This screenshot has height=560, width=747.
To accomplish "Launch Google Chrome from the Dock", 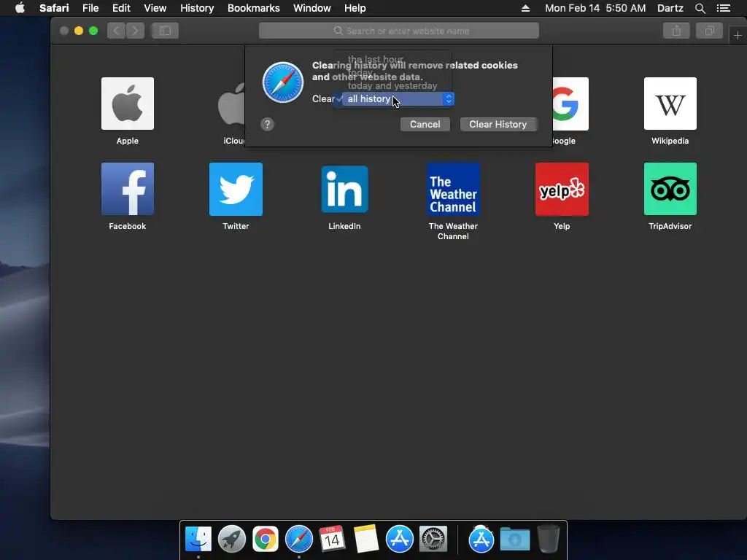I will [266, 539].
